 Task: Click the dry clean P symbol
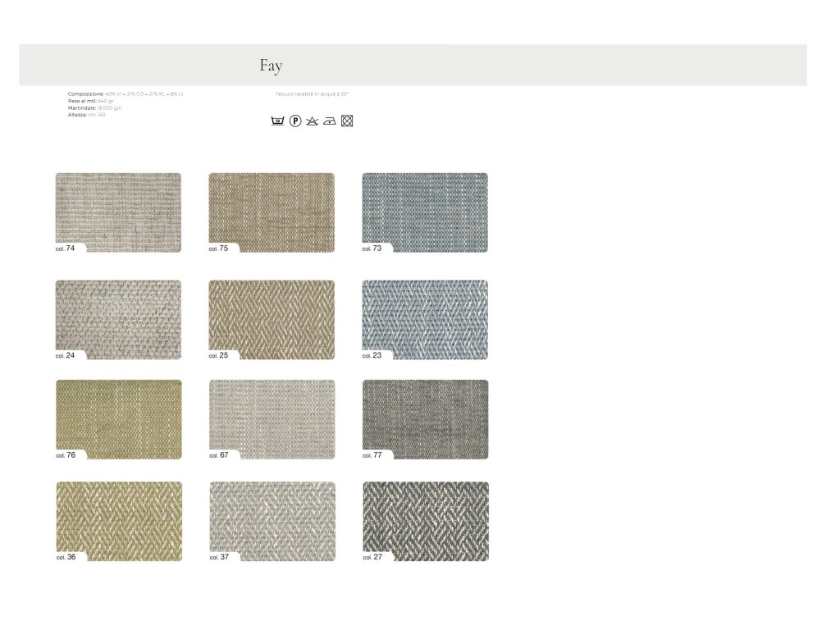295,121
